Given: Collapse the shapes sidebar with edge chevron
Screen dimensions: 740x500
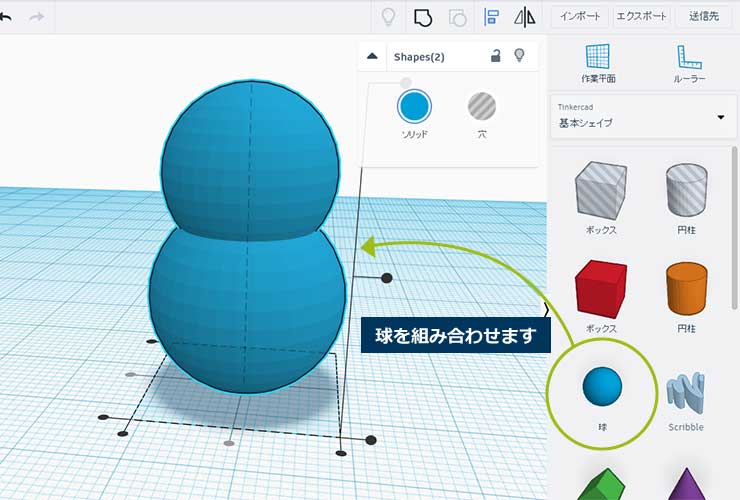Looking at the screenshot, I should pyautogui.click(x=546, y=308).
